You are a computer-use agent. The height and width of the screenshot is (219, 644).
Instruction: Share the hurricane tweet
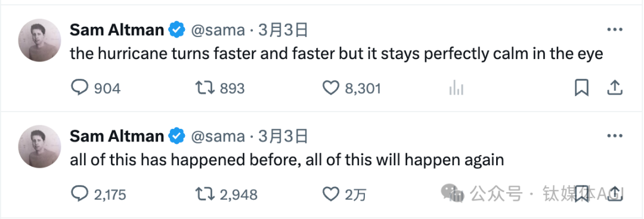point(615,88)
